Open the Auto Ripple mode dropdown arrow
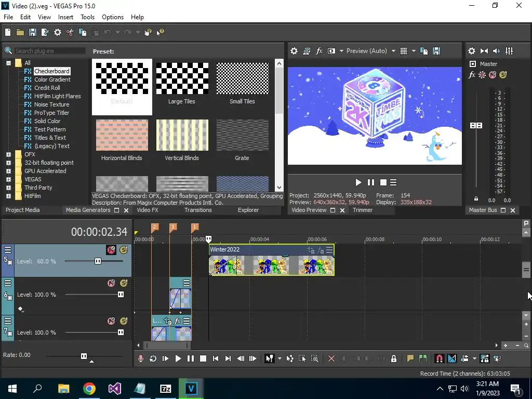Viewport: 532px width, 399px height. (474, 358)
